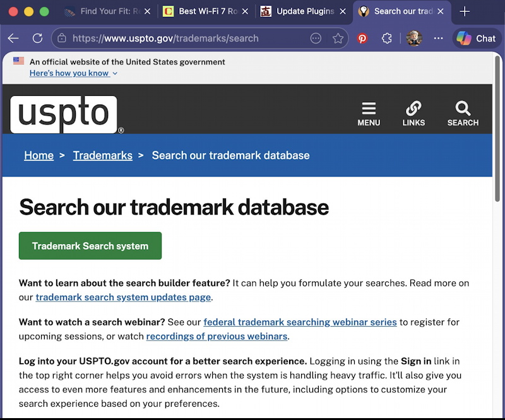The height and width of the screenshot is (420, 505).
Task: Click the USPTO logo
Action: (x=63, y=114)
